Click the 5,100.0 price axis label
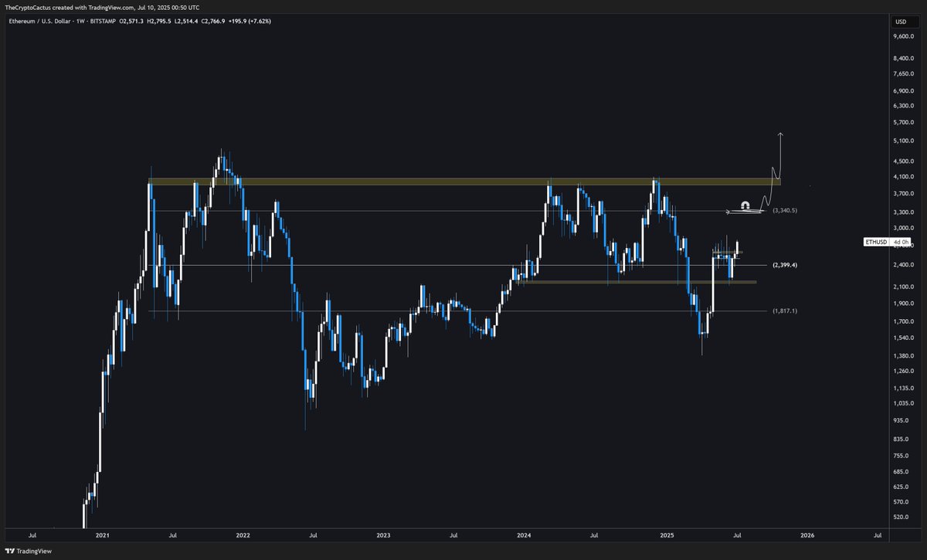Screen dimensions: 927x560 point(904,141)
